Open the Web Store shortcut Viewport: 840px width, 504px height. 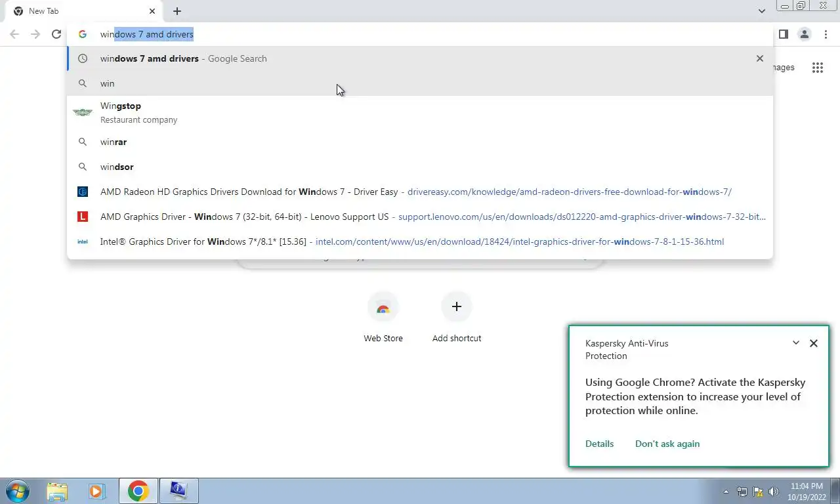[x=383, y=318]
